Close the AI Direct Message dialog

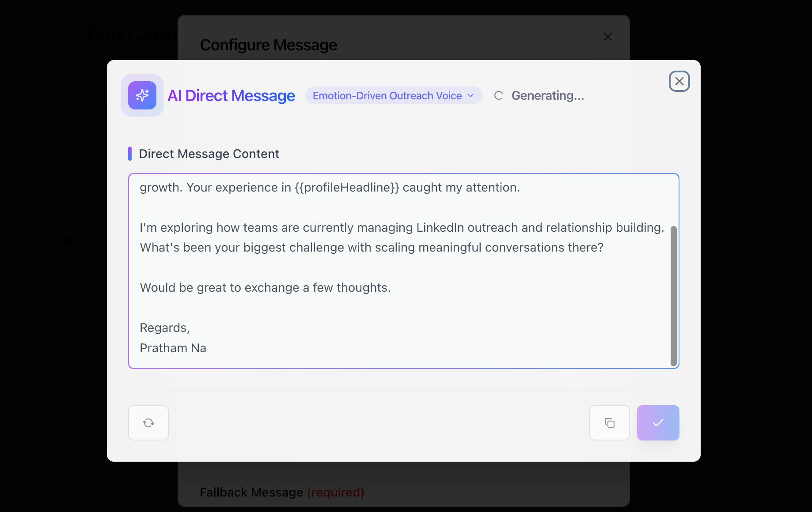click(x=679, y=81)
